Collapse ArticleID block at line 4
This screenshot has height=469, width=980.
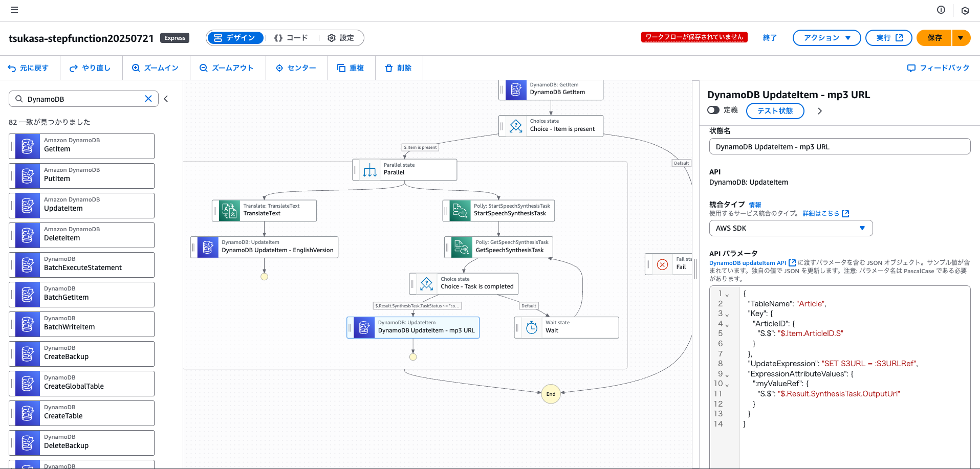coord(727,325)
